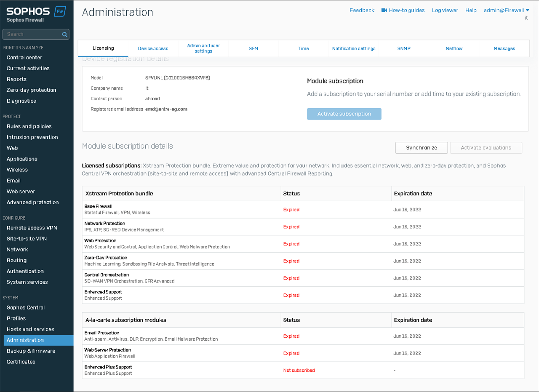Open the Admin and user settings tab
This screenshot has height=392, width=539.
203,48
